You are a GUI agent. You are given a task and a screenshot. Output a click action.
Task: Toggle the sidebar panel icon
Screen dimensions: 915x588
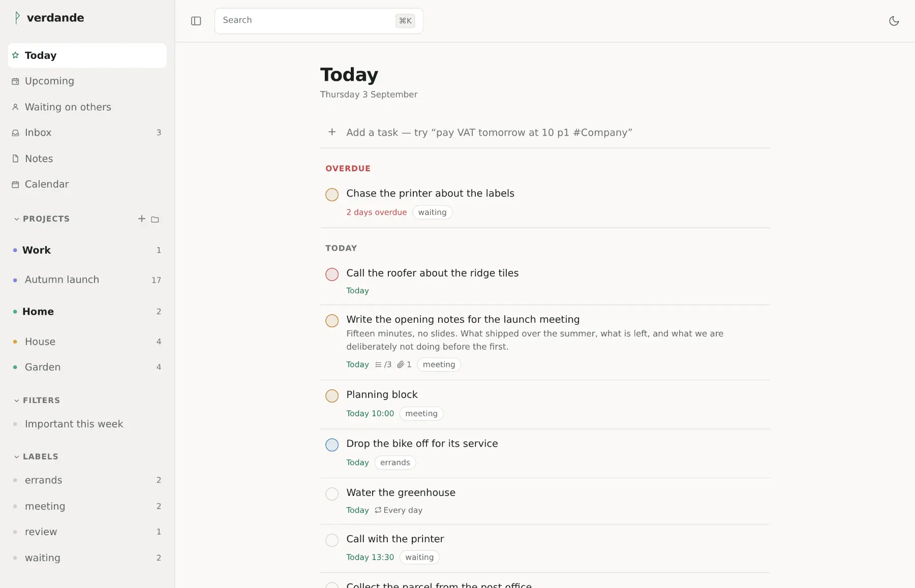[196, 21]
